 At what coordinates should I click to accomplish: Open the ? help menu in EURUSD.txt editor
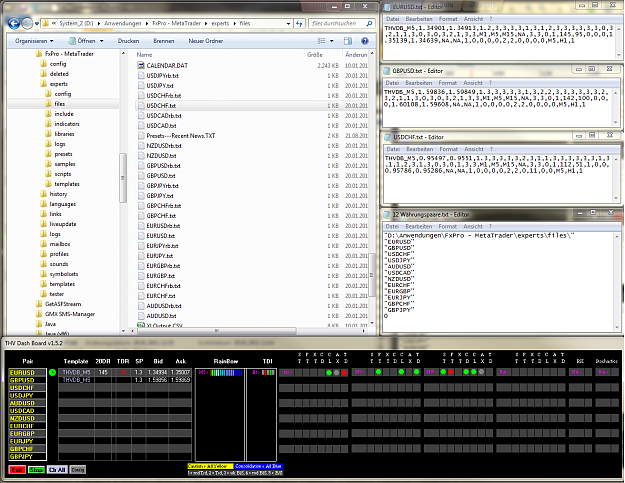coord(491,19)
